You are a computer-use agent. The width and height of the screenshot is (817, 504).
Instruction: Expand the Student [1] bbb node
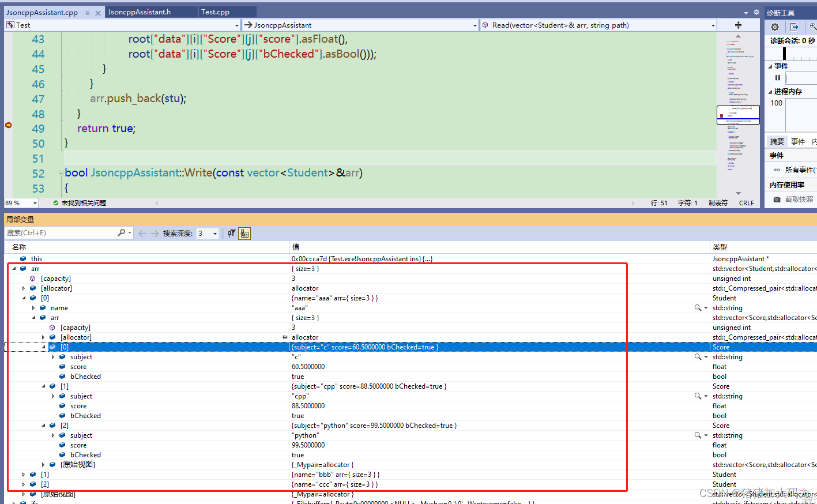[24, 475]
